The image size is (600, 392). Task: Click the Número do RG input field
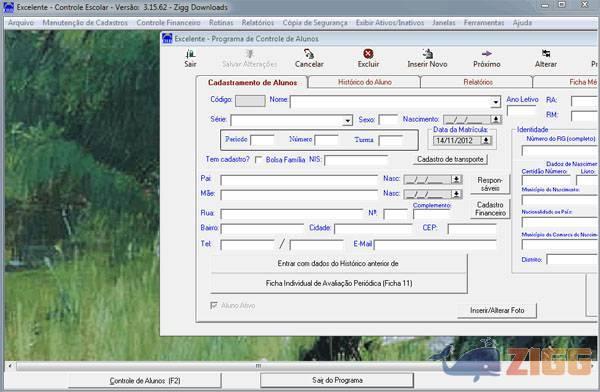click(x=559, y=150)
